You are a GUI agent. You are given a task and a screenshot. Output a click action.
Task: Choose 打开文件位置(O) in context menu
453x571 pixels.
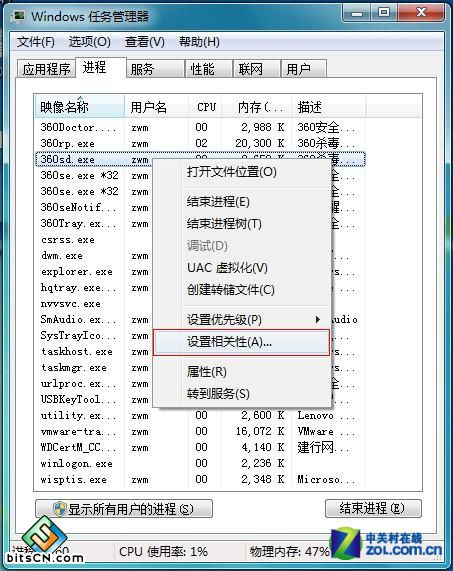pyautogui.click(x=242, y=172)
